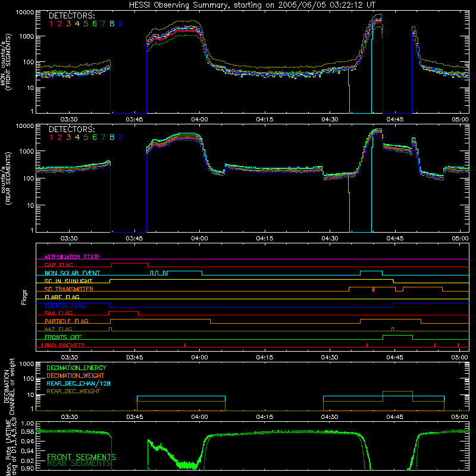Image resolution: width=476 pixels, height=476 pixels.
Task: Click blue detector 9 in rear segments legend
Action: (x=121, y=137)
